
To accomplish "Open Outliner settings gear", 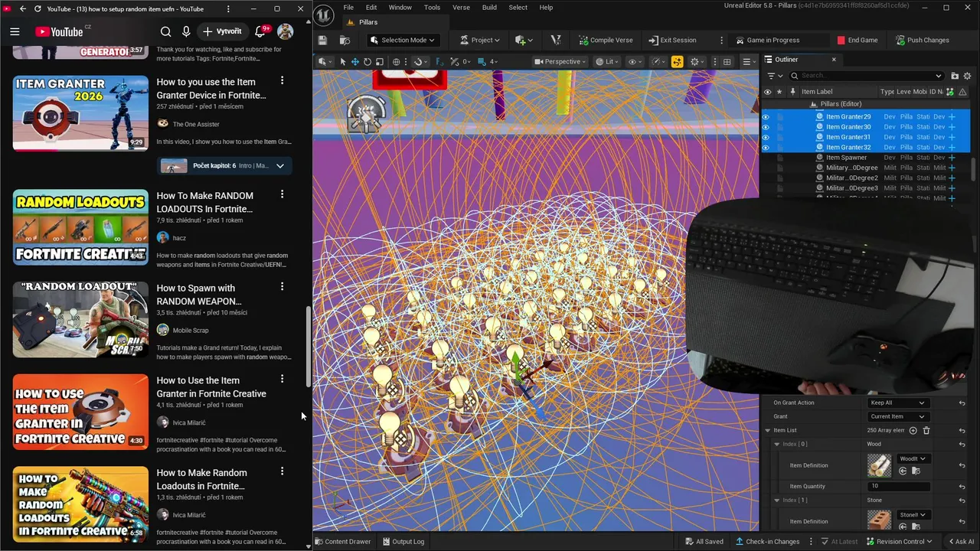I will [967, 76].
